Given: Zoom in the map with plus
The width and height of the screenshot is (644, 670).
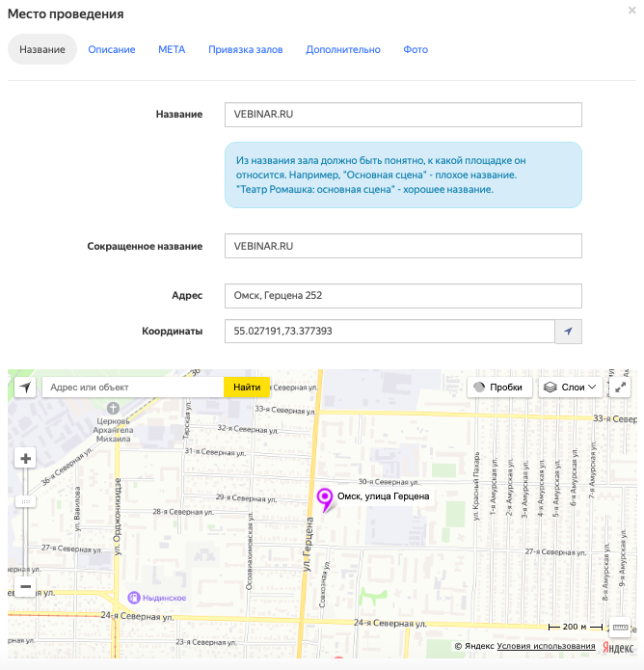Looking at the screenshot, I should click(26, 459).
